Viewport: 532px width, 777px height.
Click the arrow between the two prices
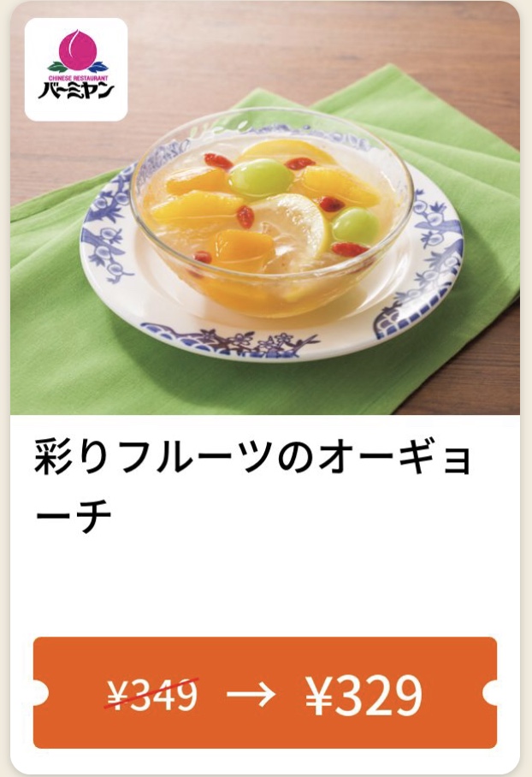(x=251, y=694)
